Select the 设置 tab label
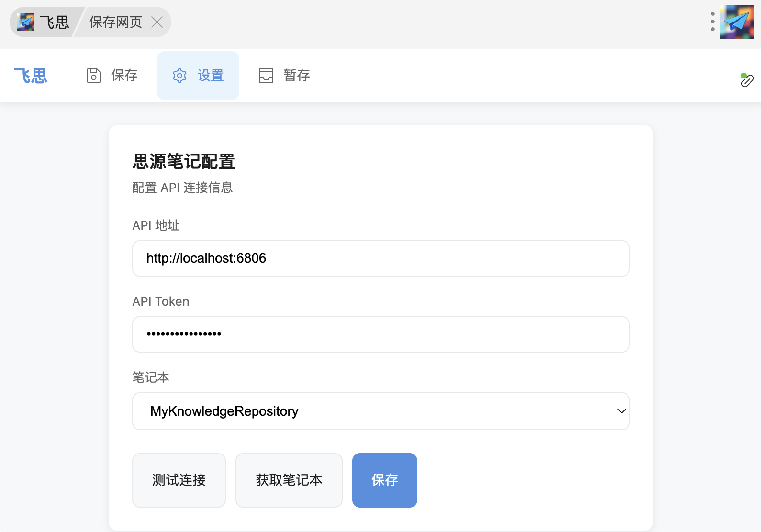Viewport: 761px width, 532px height. point(211,76)
